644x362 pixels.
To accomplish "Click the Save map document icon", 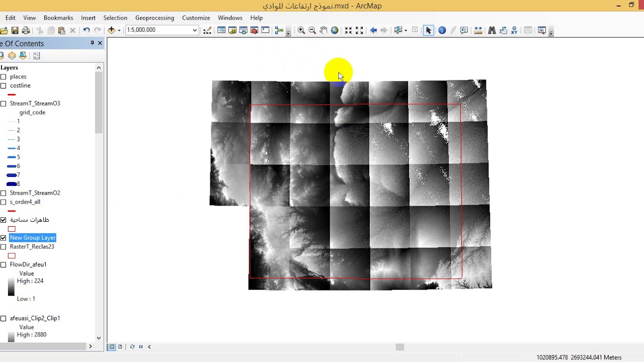I will tap(15, 30).
